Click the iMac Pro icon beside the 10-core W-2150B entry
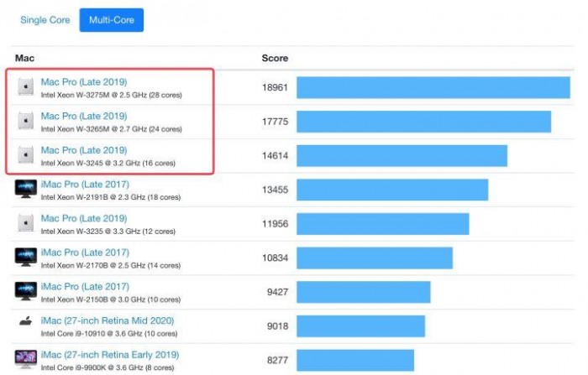 tap(26, 291)
